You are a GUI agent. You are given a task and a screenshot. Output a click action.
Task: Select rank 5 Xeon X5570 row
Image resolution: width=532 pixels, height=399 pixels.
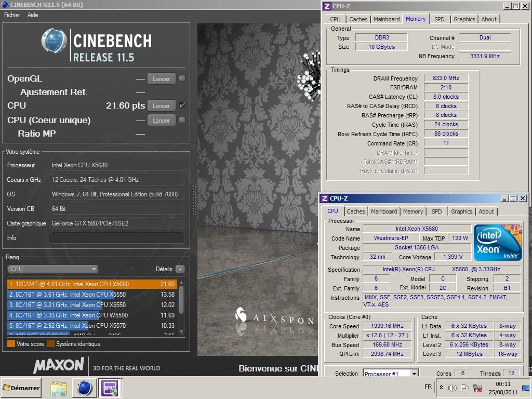pyautogui.click(x=92, y=325)
